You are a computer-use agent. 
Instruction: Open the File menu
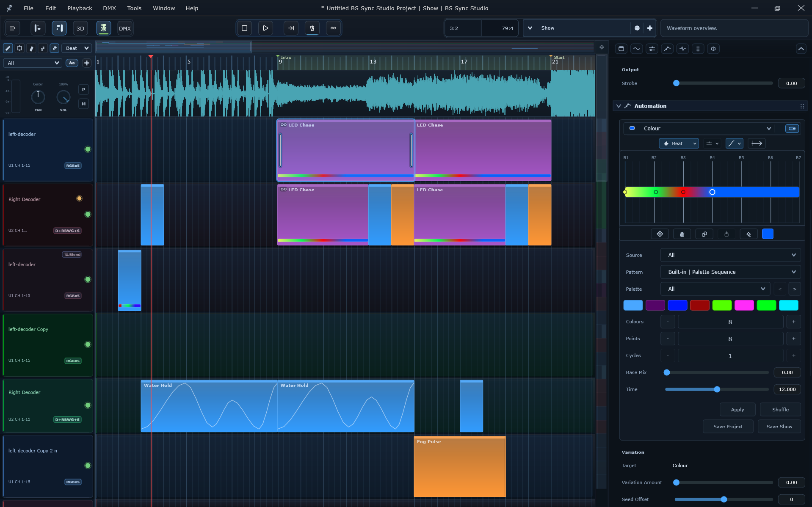28,8
